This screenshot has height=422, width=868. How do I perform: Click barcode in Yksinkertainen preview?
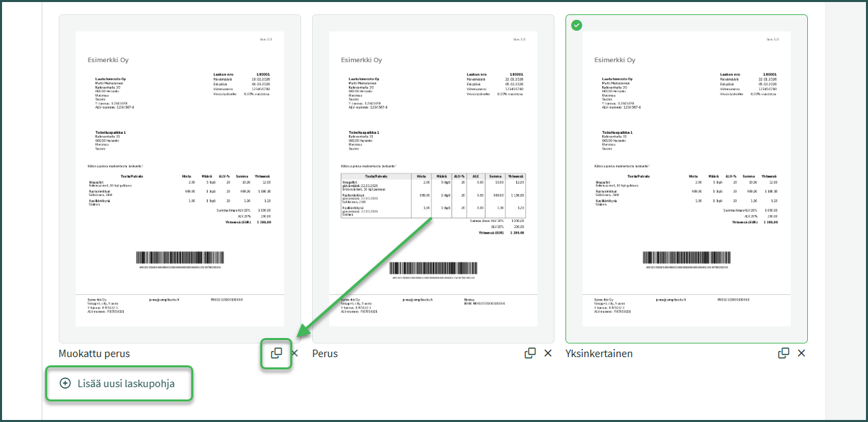pyautogui.click(x=686, y=258)
